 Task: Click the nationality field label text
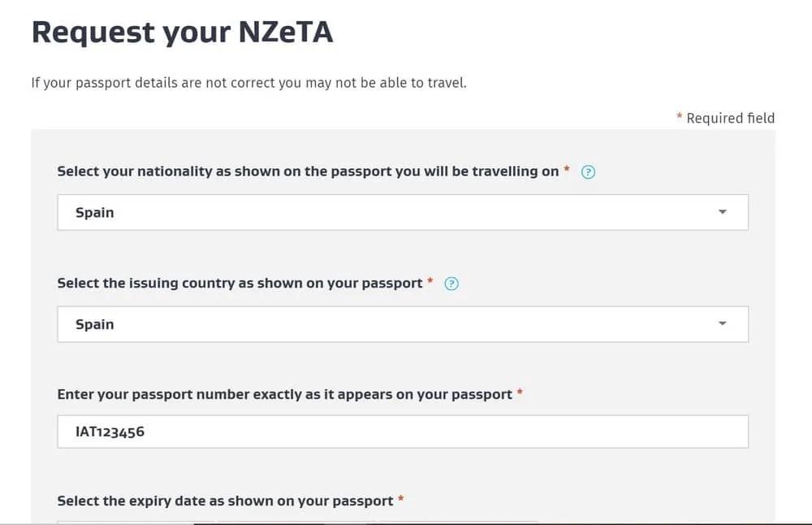[309, 171]
